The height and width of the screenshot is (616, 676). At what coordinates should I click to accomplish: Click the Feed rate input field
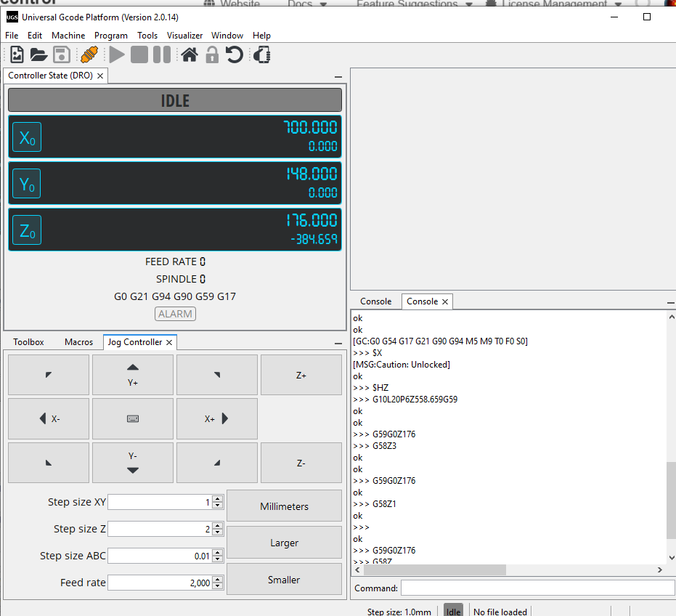pyautogui.click(x=160, y=583)
